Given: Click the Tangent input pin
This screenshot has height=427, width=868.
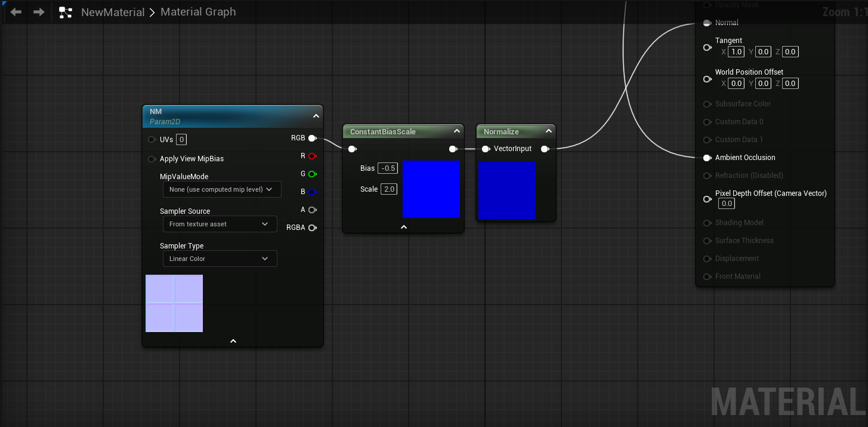Looking at the screenshot, I should click(708, 47).
